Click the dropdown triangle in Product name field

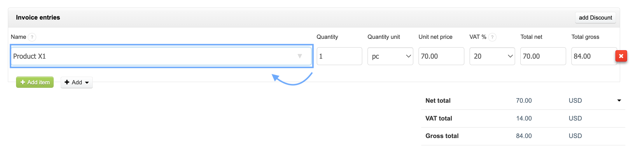(300, 56)
